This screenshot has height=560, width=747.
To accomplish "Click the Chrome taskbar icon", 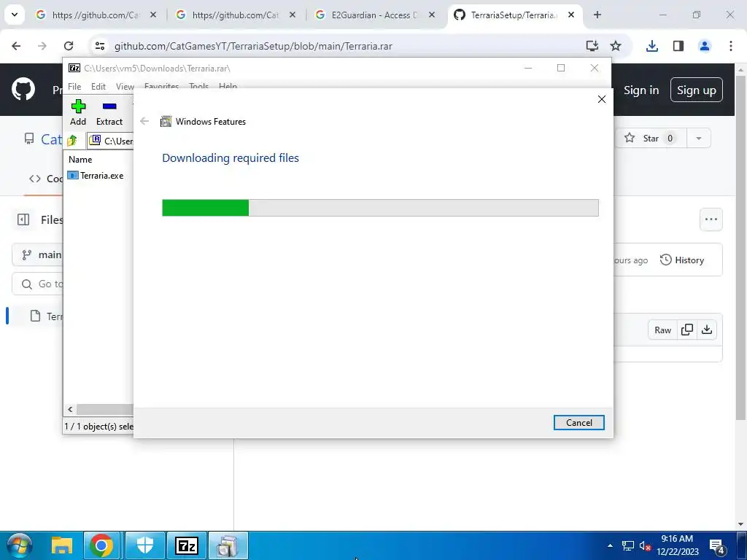I will [101, 545].
